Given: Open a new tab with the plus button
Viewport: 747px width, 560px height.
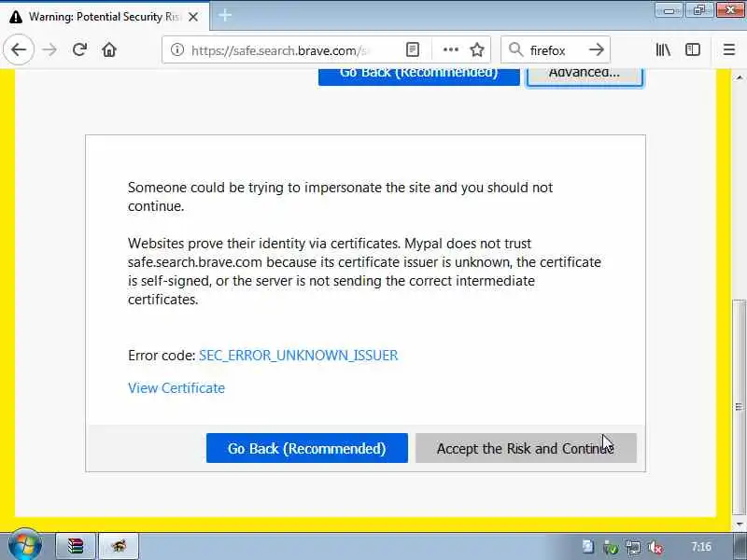Looking at the screenshot, I should pos(225,16).
